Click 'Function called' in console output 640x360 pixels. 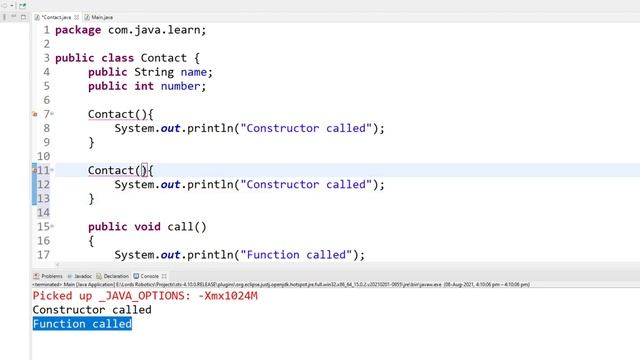click(x=82, y=324)
